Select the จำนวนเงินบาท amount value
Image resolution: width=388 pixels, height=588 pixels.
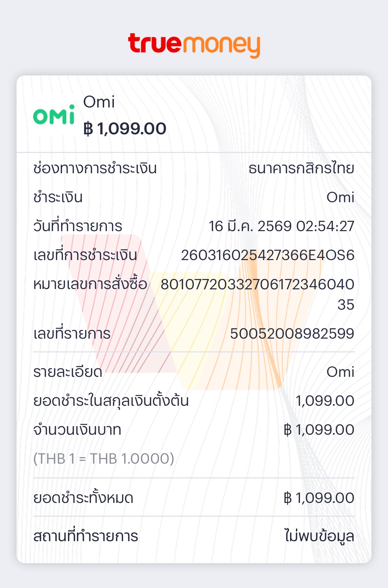[319, 430]
